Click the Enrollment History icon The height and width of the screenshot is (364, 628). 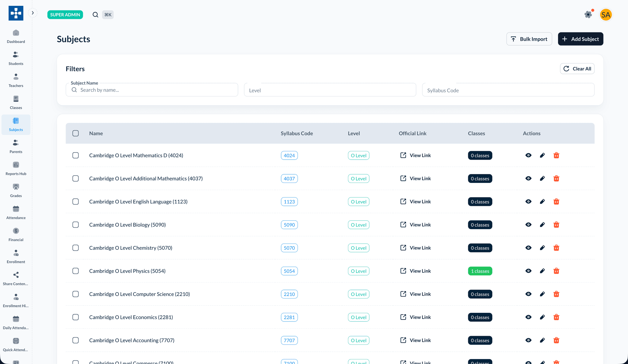pyautogui.click(x=16, y=297)
